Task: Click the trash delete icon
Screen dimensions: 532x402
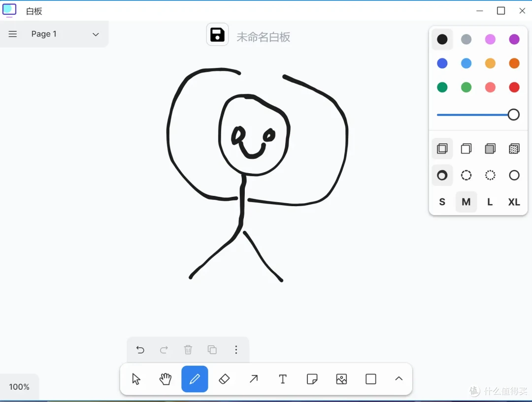Action: point(188,349)
